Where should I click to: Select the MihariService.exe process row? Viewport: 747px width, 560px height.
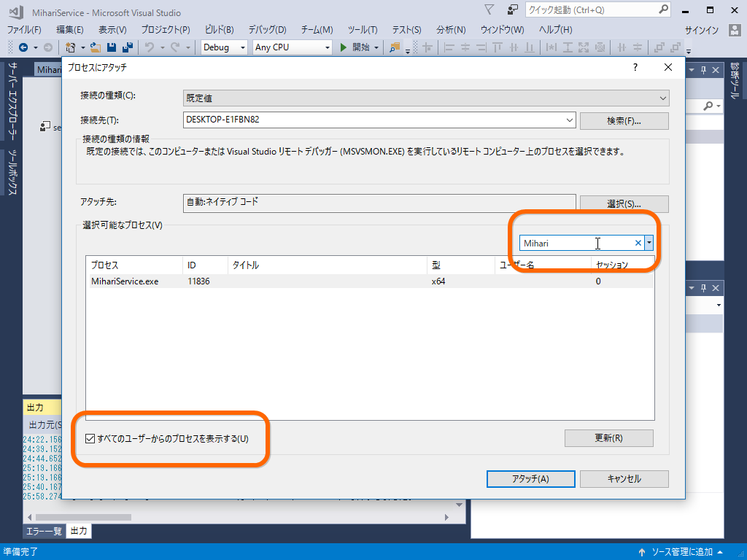pyautogui.click(x=371, y=281)
